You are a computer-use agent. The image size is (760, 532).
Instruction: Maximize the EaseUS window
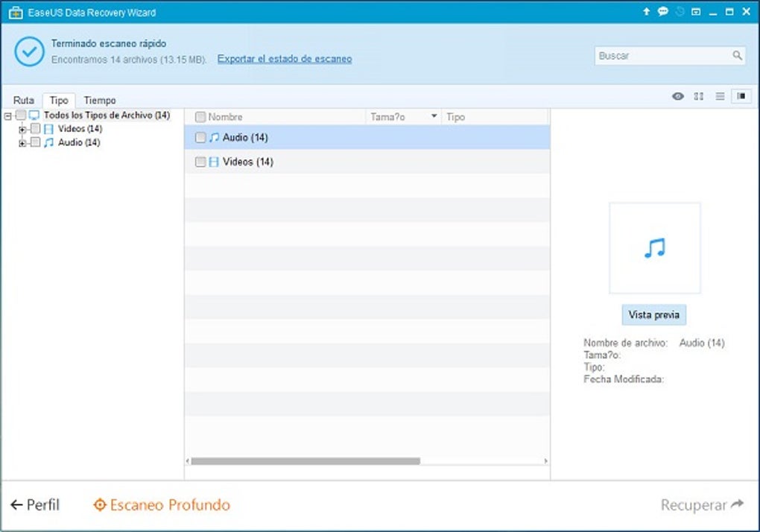pos(729,12)
